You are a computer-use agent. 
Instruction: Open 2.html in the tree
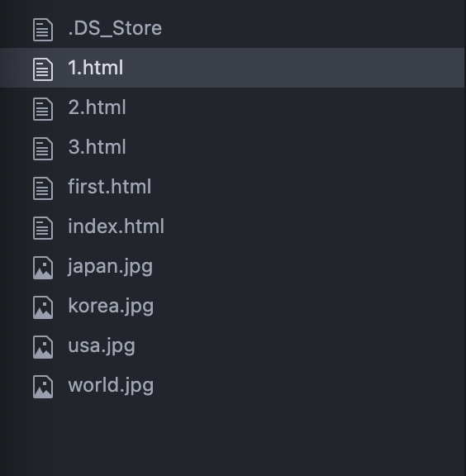(97, 107)
